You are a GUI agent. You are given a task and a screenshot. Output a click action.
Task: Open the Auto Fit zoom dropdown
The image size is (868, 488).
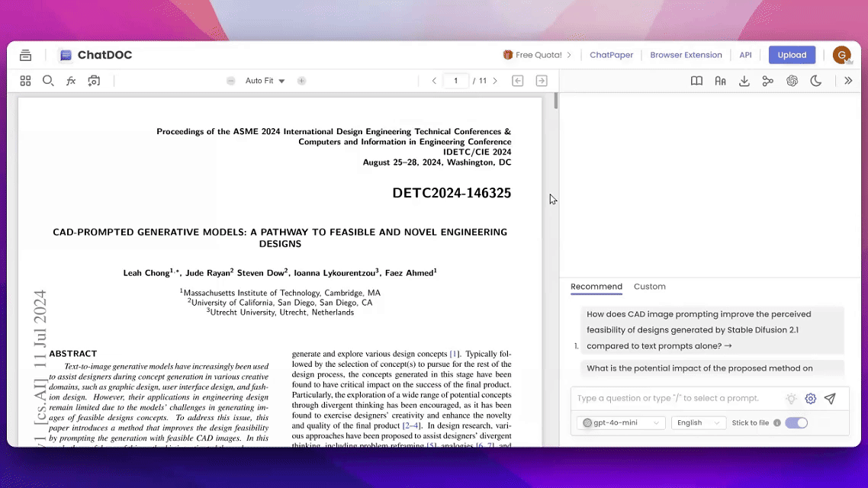[x=265, y=81]
